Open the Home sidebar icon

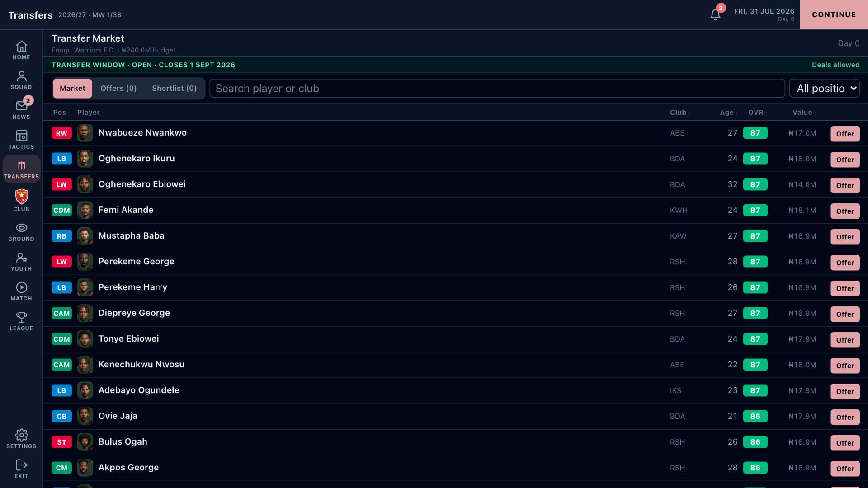(21, 50)
